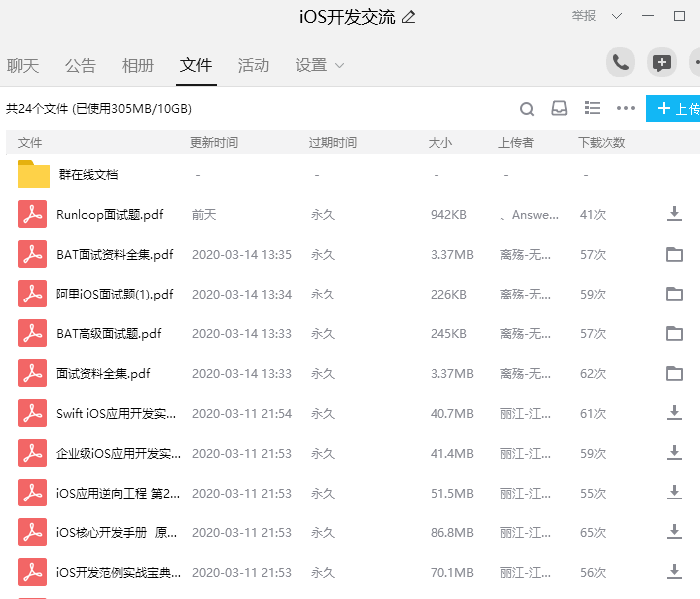The width and height of the screenshot is (700, 599).
Task: Download the Swift iOS应用开发 file
Action: (674, 413)
